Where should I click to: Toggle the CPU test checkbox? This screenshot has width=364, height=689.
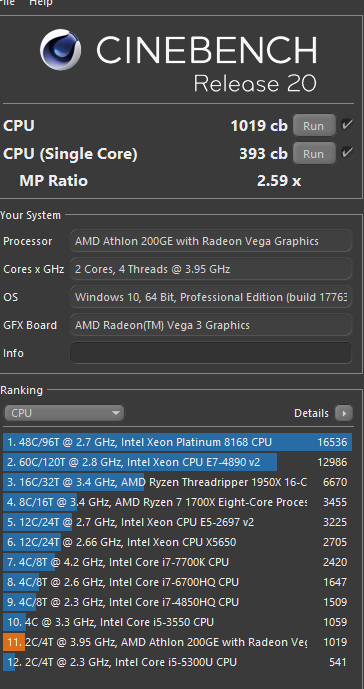point(347,125)
